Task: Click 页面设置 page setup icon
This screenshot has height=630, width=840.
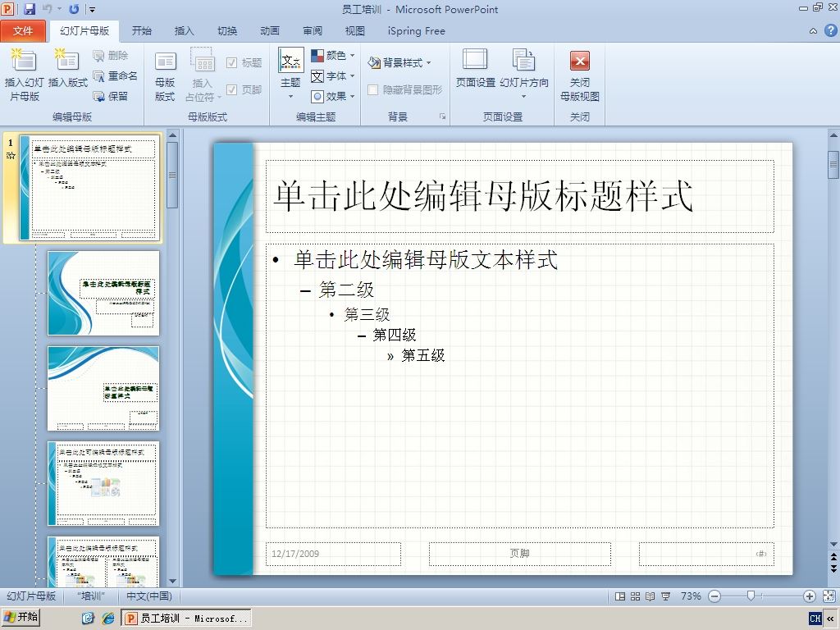Action: coord(475,68)
